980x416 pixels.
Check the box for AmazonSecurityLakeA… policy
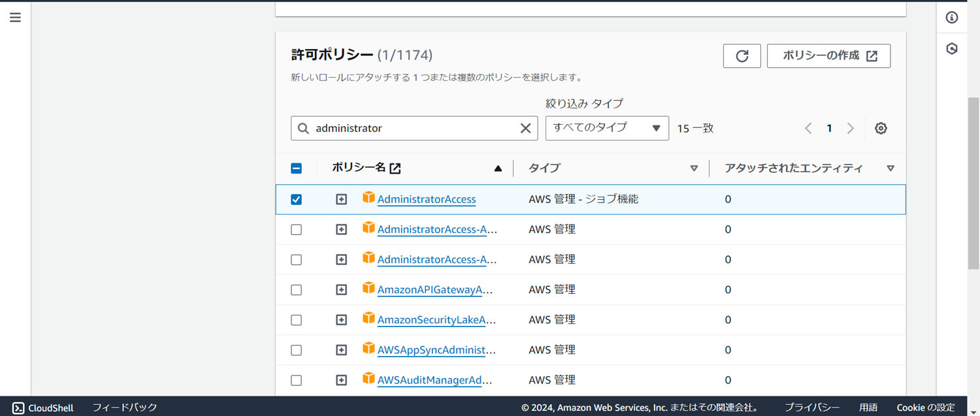pos(296,320)
